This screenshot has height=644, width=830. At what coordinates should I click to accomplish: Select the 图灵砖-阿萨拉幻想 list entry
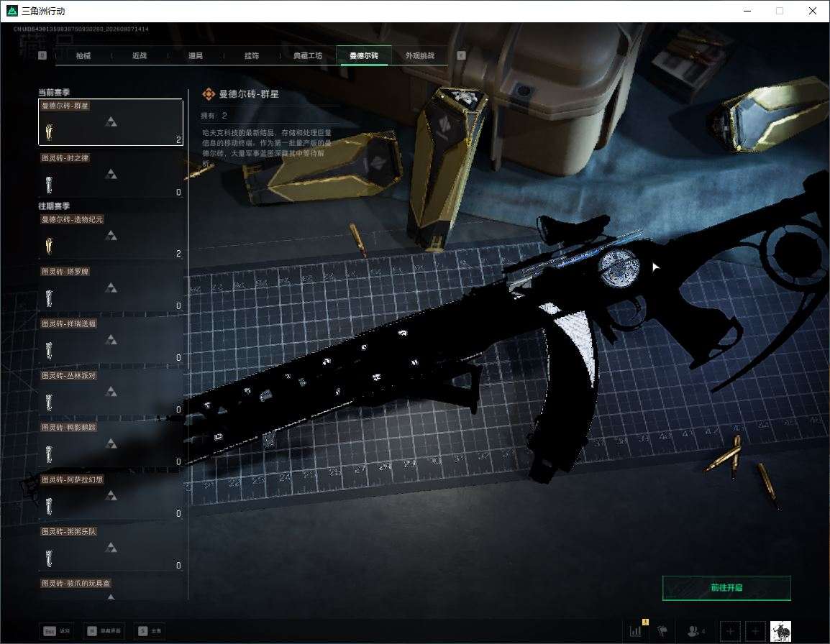pyautogui.click(x=111, y=496)
